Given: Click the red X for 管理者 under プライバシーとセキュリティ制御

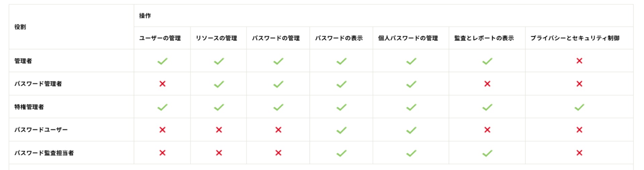Looking at the screenshot, I should click(579, 61).
